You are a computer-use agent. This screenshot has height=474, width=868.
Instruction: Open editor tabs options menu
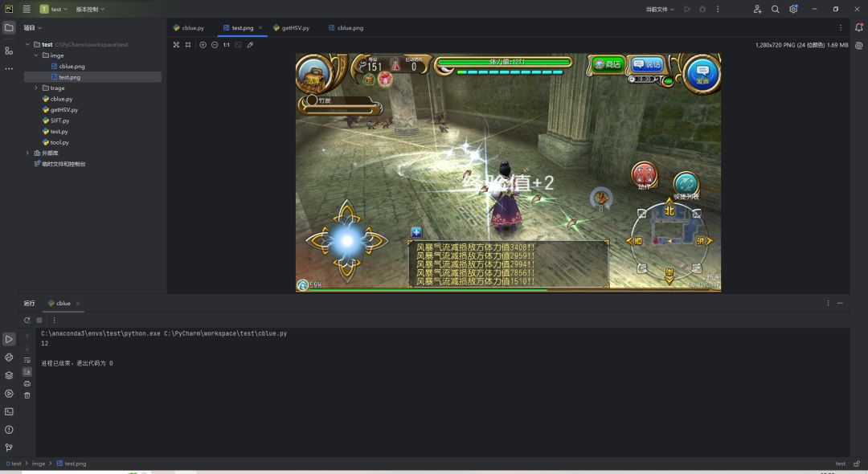point(841,27)
